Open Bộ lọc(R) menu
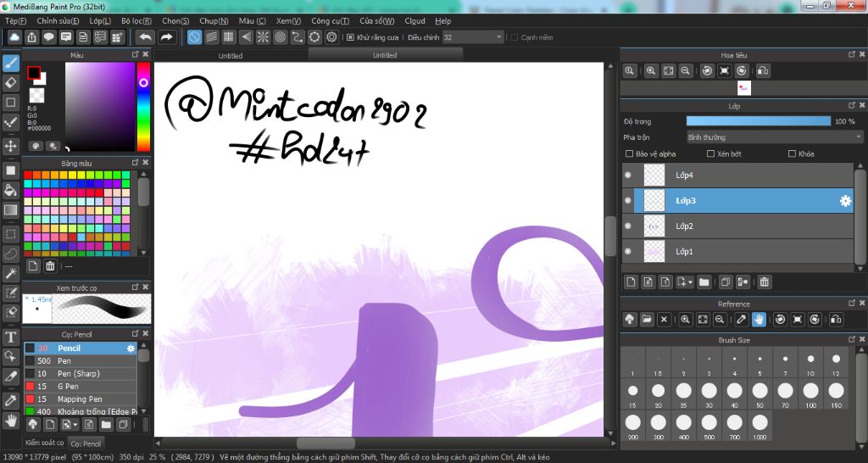The width and height of the screenshot is (868, 463). pyautogui.click(x=136, y=21)
